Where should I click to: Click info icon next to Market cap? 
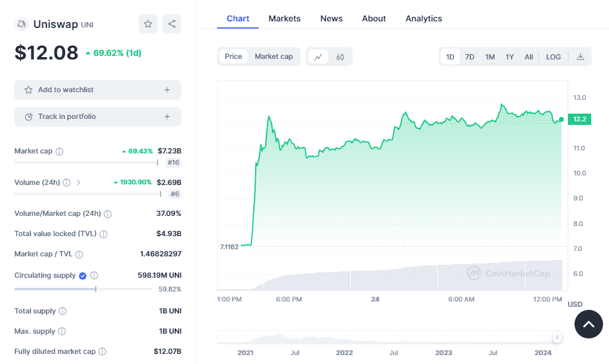pos(59,152)
